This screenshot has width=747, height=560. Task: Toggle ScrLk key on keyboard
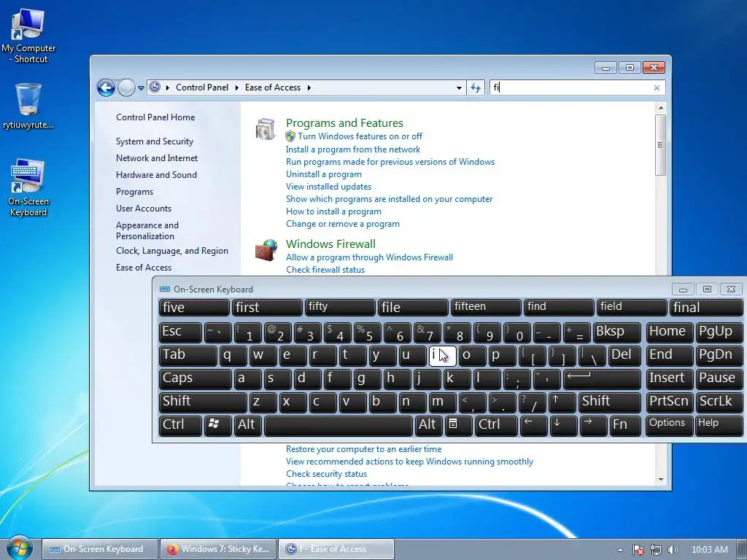tap(719, 402)
